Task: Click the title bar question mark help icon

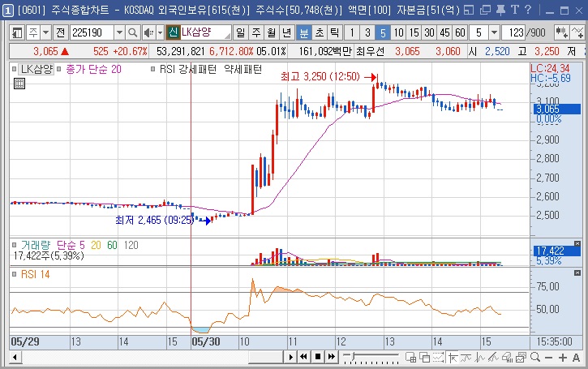Action: [528, 10]
